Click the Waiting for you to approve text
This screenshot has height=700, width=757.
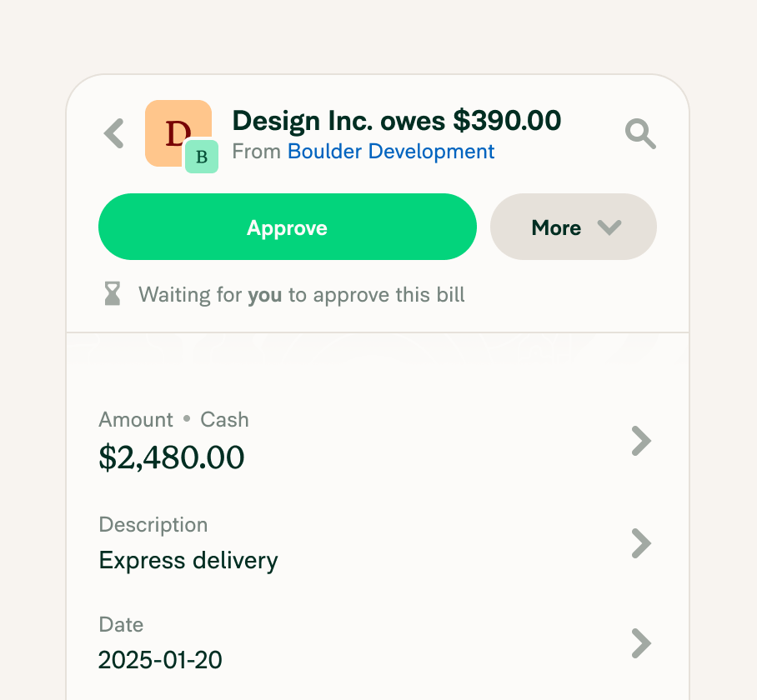pos(302,295)
